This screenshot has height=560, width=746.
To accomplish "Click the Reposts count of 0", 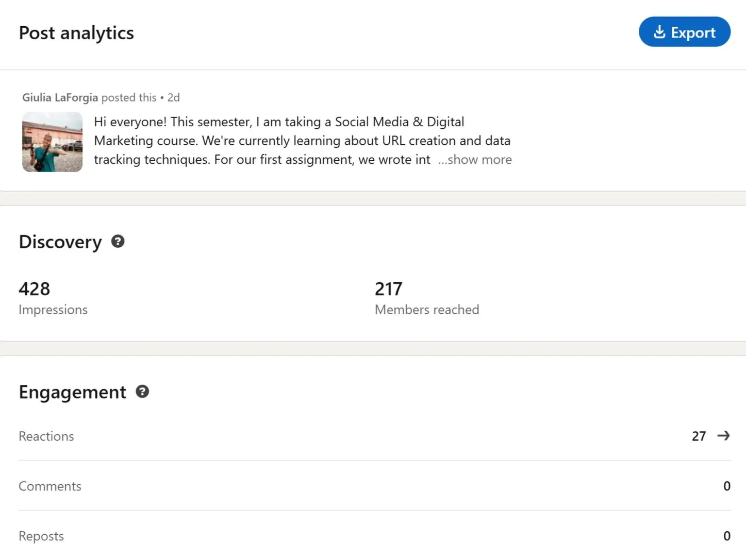I will point(726,536).
